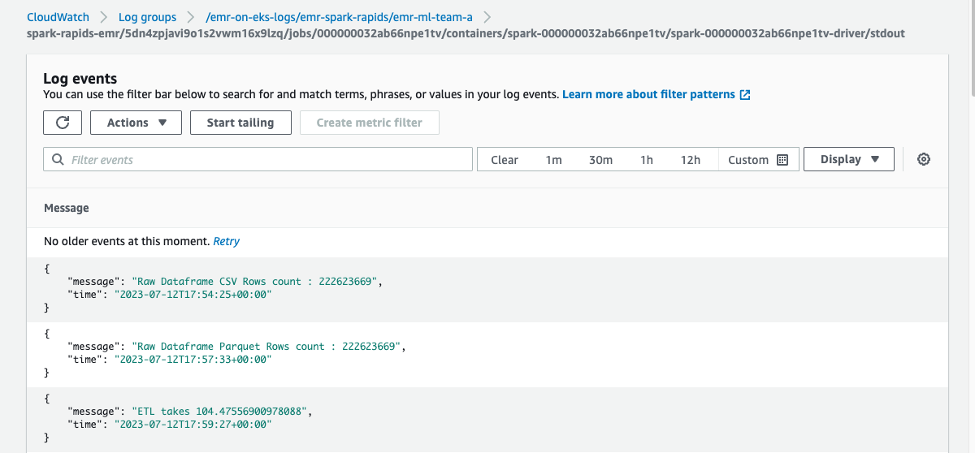Image resolution: width=977 pixels, height=454 pixels.
Task: Click the timestamp 2023-07-12T17:54:25+00:00
Action: pos(193,295)
